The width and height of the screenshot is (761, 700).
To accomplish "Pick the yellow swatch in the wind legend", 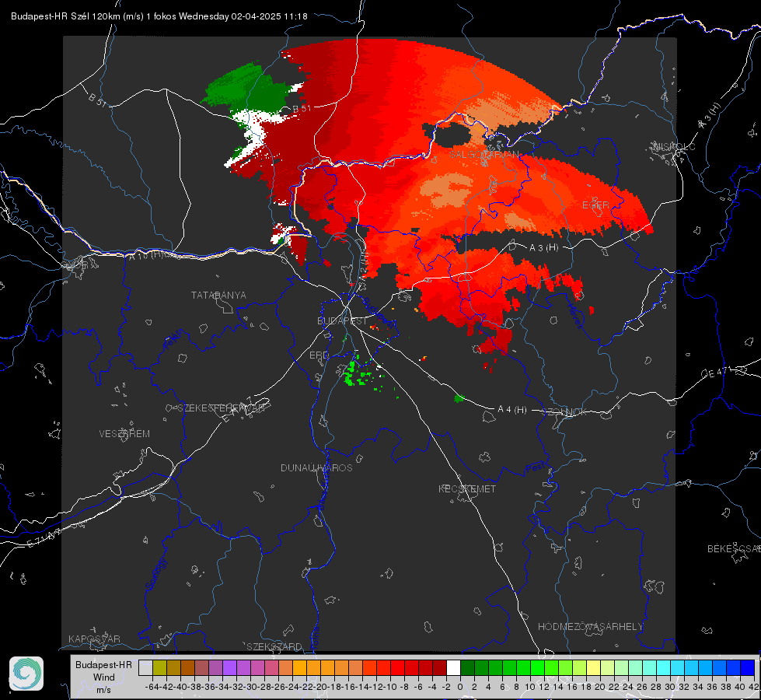I will 593,667.
